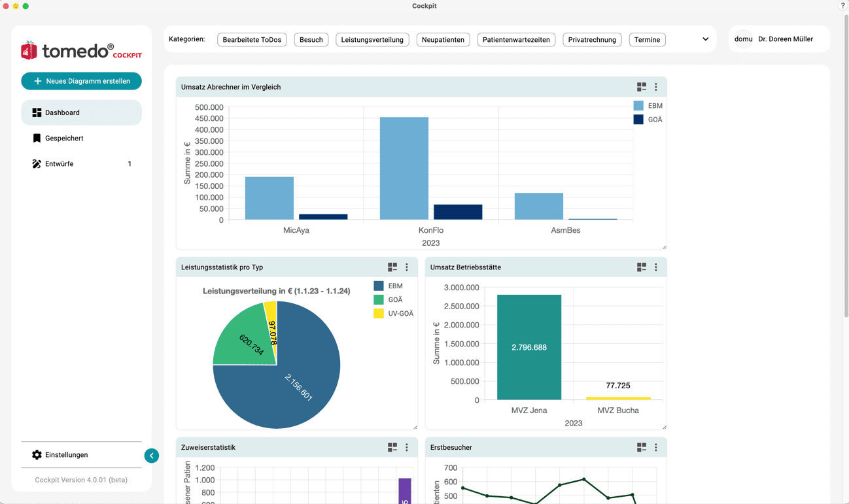Click layout icon in Umsatz Betriebsstätte panel
The image size is (849, 504).
coord(641,267)
